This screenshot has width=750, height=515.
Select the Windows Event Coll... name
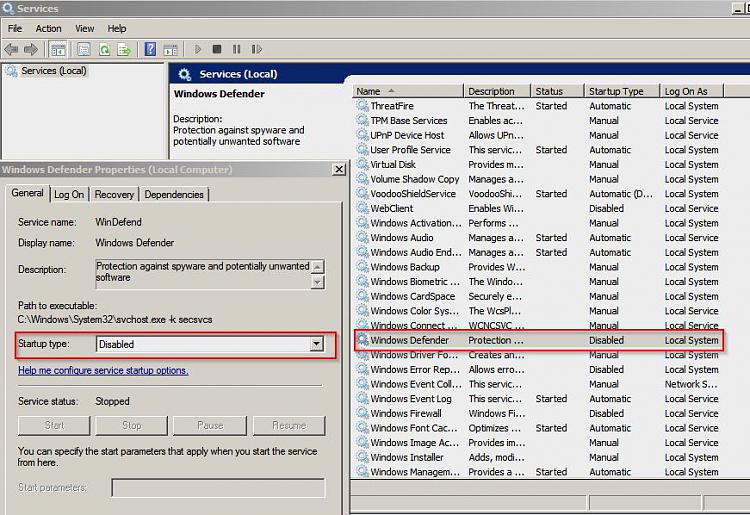click(416, 384)
